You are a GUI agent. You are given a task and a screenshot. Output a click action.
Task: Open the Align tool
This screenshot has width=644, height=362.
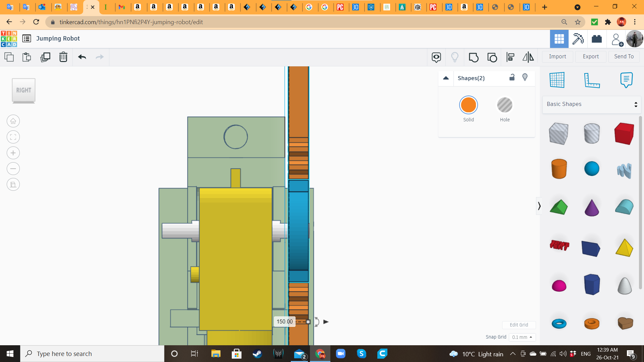[x=510, y=57]
